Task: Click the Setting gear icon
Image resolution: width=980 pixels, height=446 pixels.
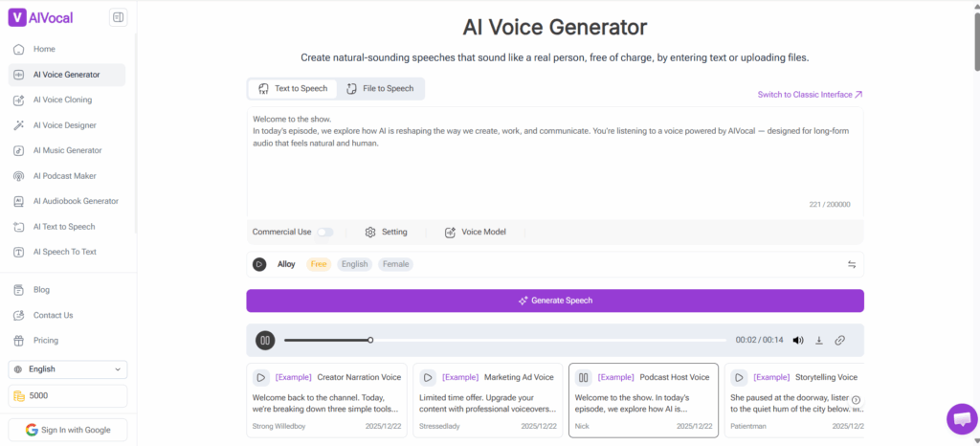Action: 370,233
